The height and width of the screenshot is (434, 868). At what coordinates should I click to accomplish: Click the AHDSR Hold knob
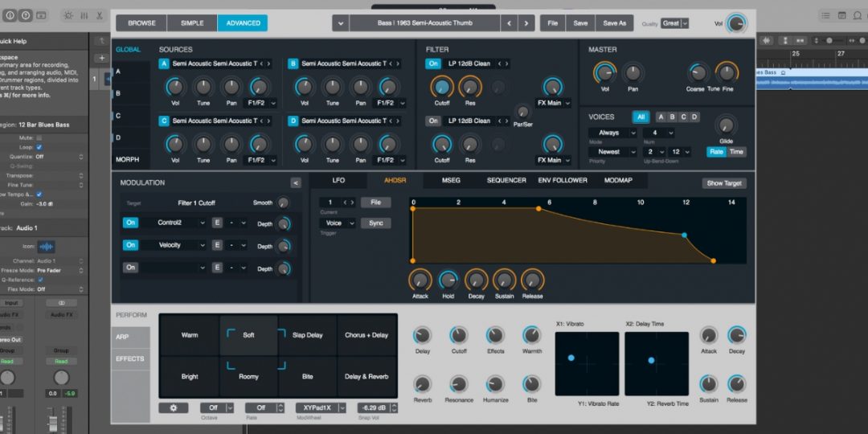tap(448, 280)
